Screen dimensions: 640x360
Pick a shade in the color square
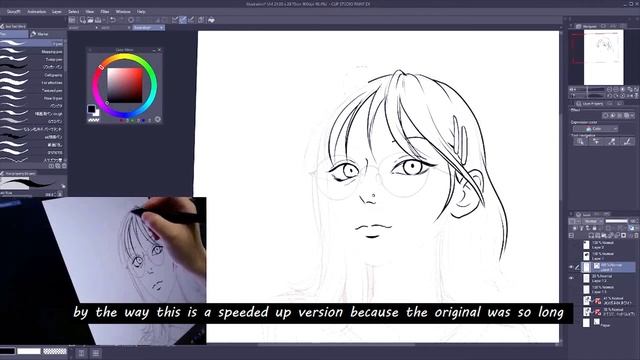coord(125,85)
